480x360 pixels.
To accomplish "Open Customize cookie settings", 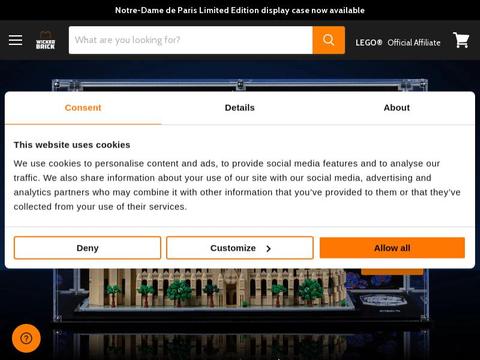I will pyautogui.click(x=240, y=248).
